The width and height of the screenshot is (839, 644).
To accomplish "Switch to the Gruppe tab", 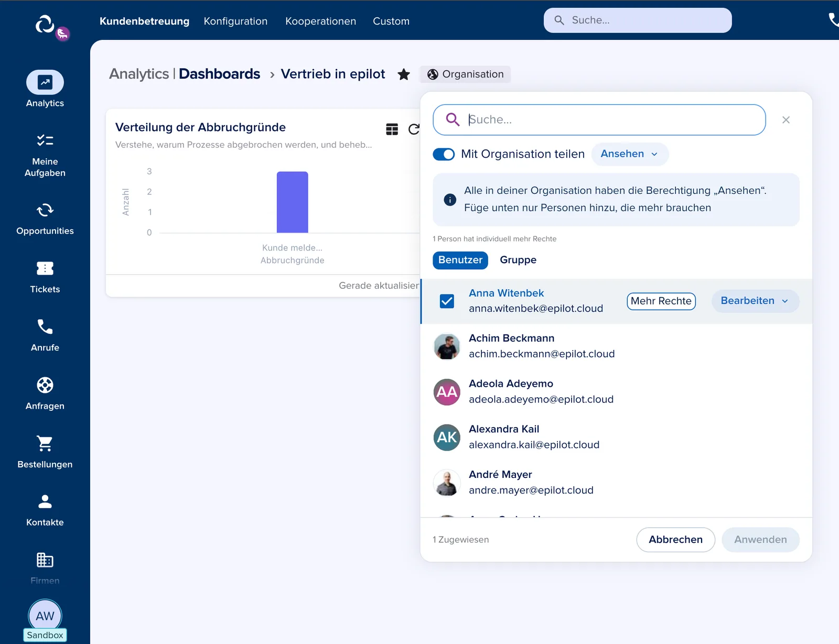I will pyautogui.click(x=518, y=260).
